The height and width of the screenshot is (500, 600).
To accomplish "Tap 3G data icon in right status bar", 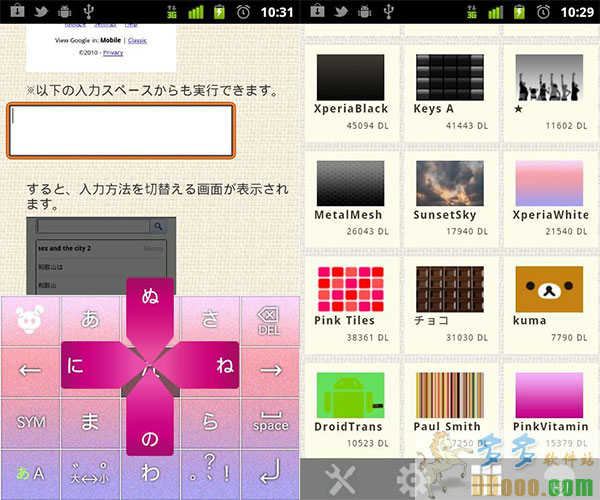I will click(x=472, y=12).
